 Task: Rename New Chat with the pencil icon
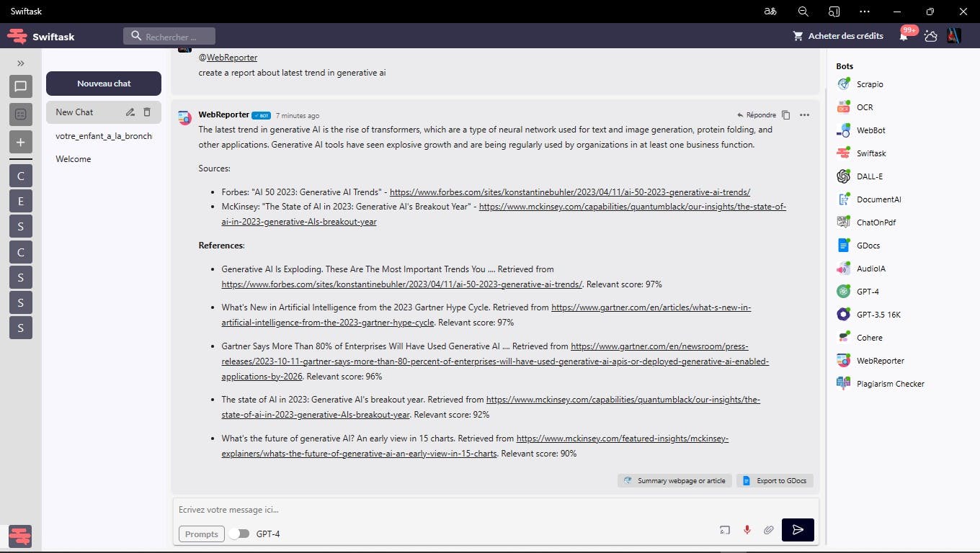130,112
